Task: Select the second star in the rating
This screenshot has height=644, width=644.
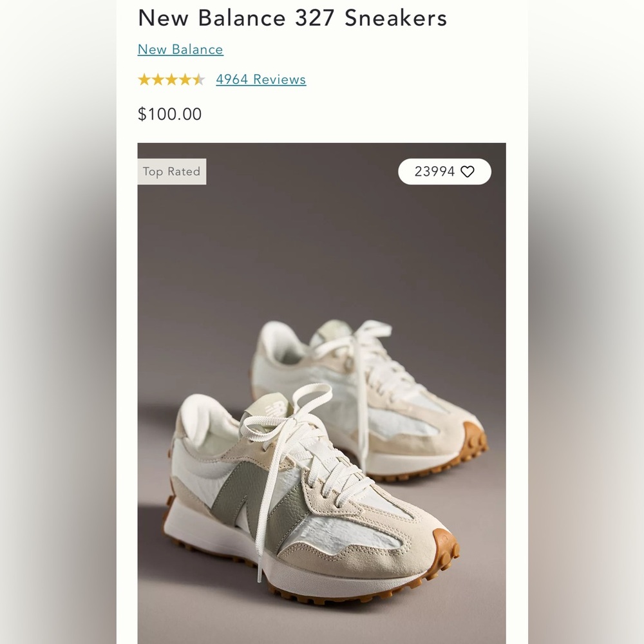Action: click(158, 79)
